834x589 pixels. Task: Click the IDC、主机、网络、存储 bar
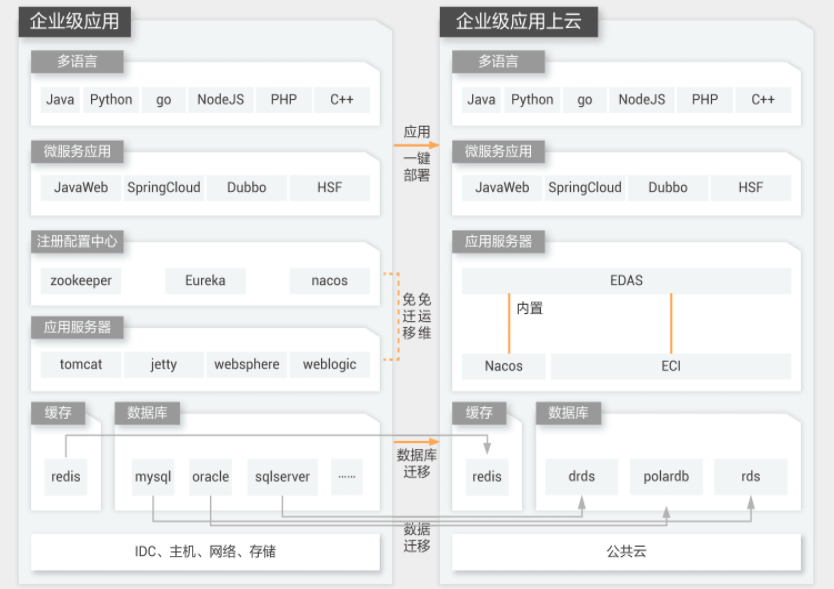tap(205, 552)
